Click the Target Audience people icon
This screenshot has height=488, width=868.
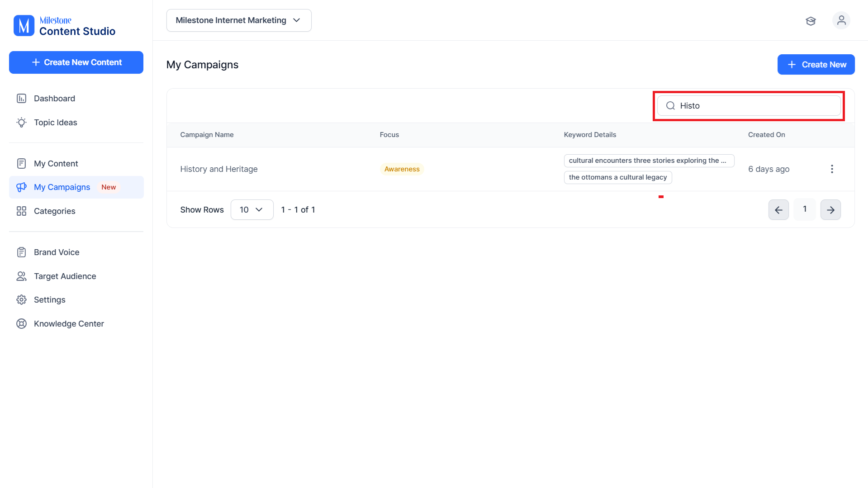coord(21,276)
